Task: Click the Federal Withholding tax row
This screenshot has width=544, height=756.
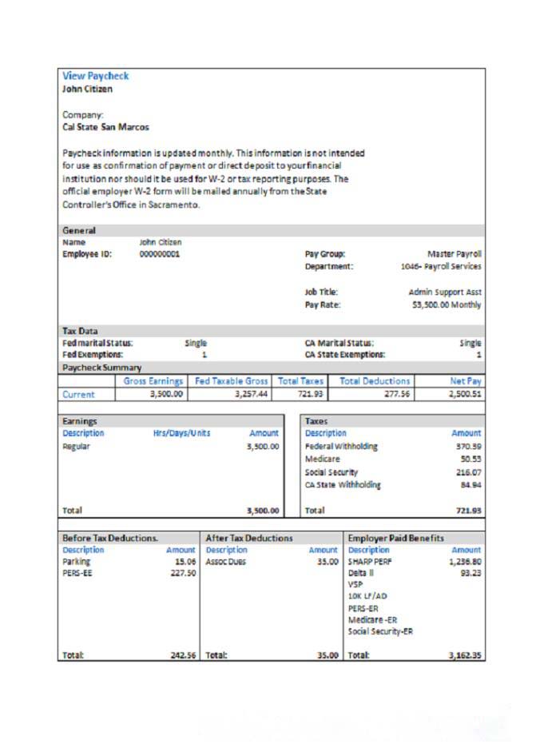Action: pyautogui.click(x=341, y=446)
